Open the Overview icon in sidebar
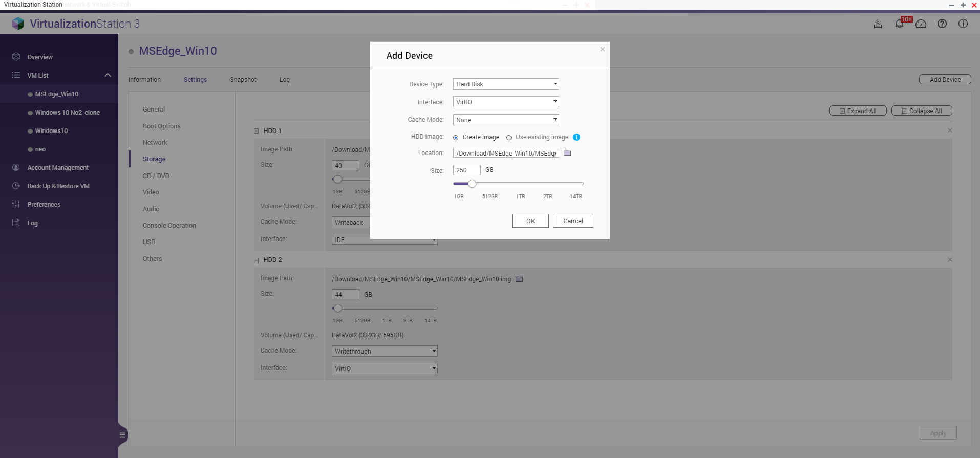This screenshot has width=980, height=458. [x=16, y=57]
